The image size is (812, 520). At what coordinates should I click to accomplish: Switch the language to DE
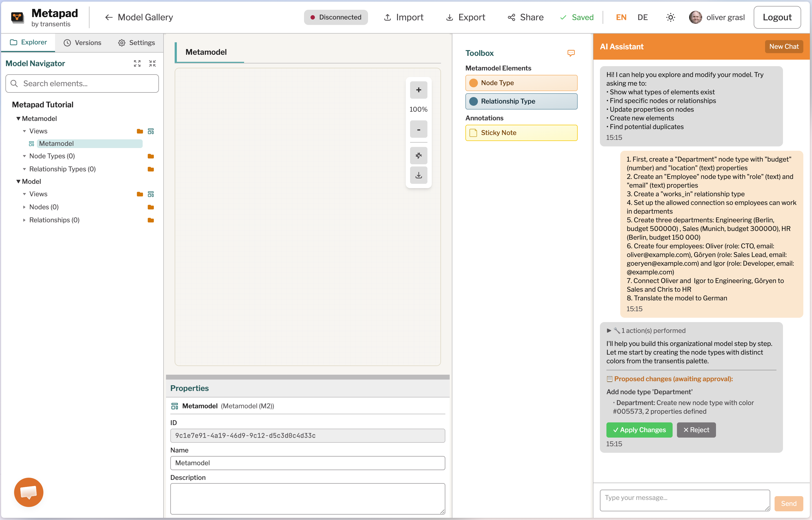point(642,17)
